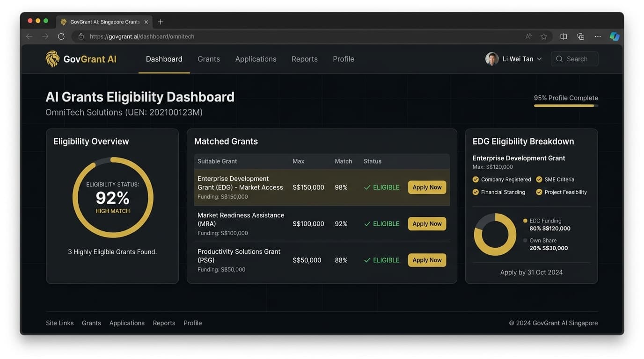Click the browser back arrow
This screenshot has width=644, height=359.
(x=29, y=36)
